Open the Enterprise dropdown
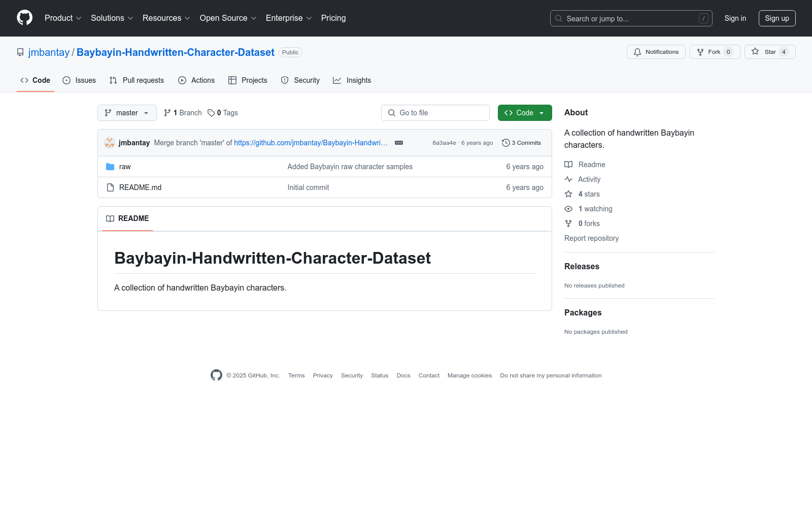 [x=289, y=18]
